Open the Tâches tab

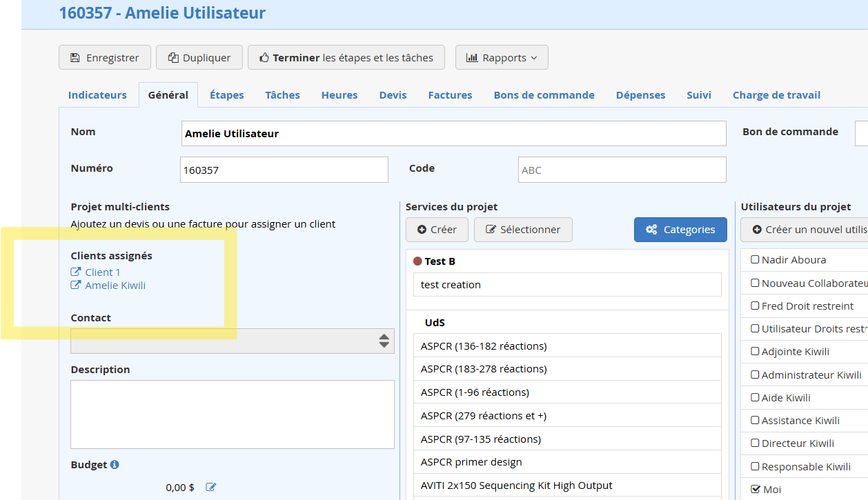pyautogui.click(x=283, y=95)
